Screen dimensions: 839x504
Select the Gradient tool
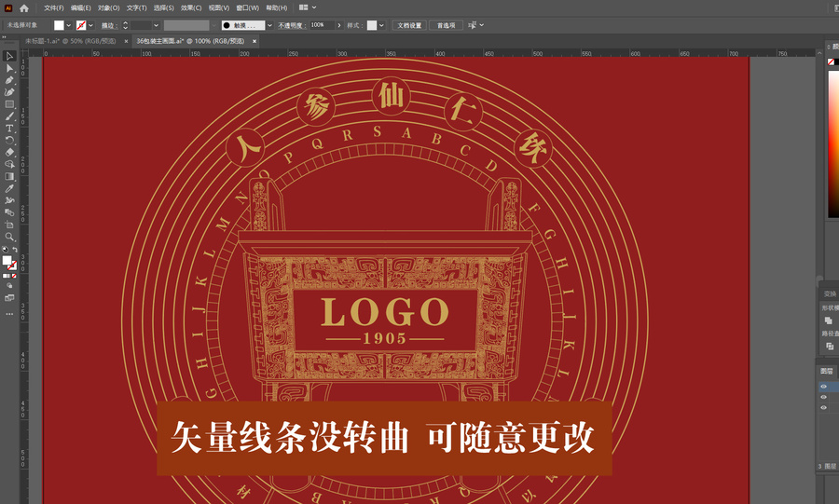(9, 176)
